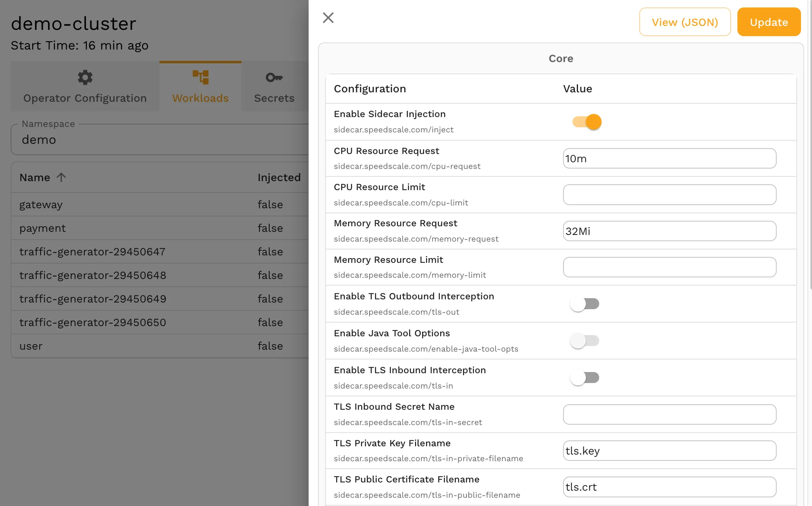Image resolution: width=812 pixels, height=506 pixels.
Task: Click the Injected column header
Action: tap(279, 178)
